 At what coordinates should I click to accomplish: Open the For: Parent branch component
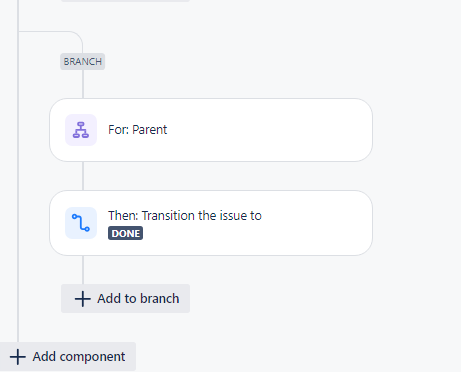[x=211, y=130]
